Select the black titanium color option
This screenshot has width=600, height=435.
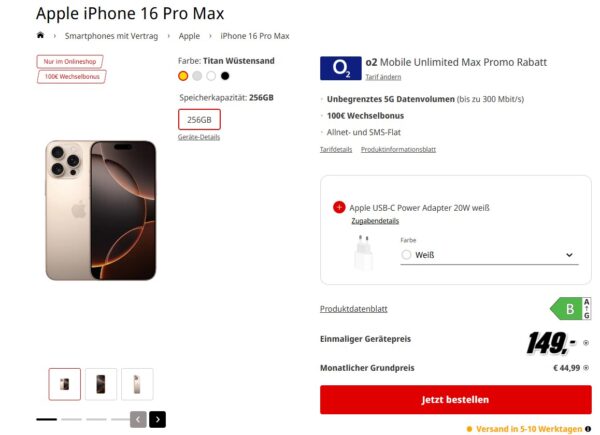tap(225, 76)
